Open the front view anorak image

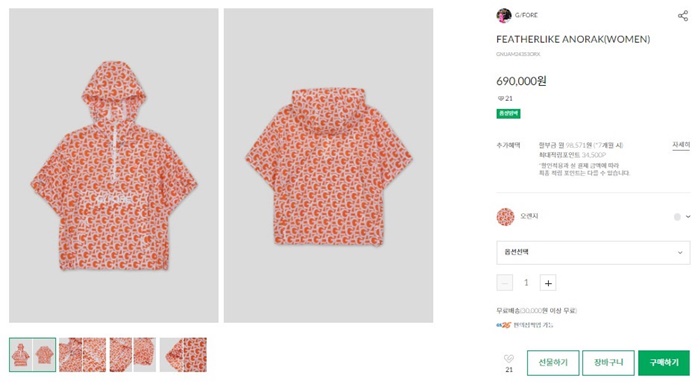[114, 166]
